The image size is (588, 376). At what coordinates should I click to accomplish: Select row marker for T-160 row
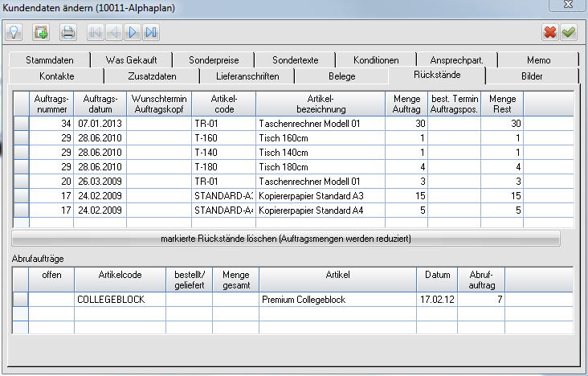tap(22, 138)
